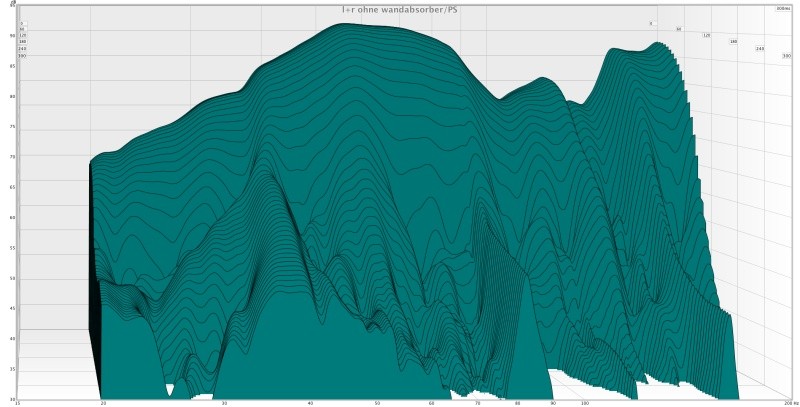Click the '100' Hz frequency axis label
Viewport: 800px width, 407px height.
584,403
